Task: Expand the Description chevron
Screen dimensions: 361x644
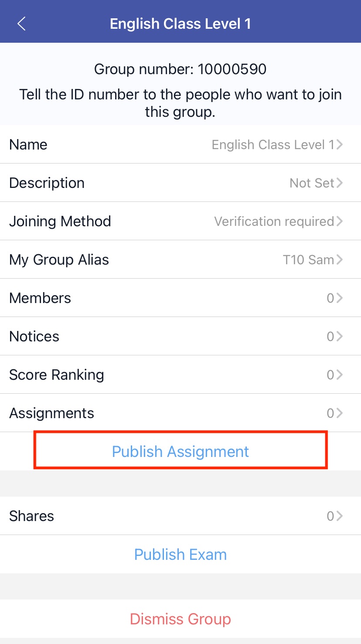Action: 340,183
